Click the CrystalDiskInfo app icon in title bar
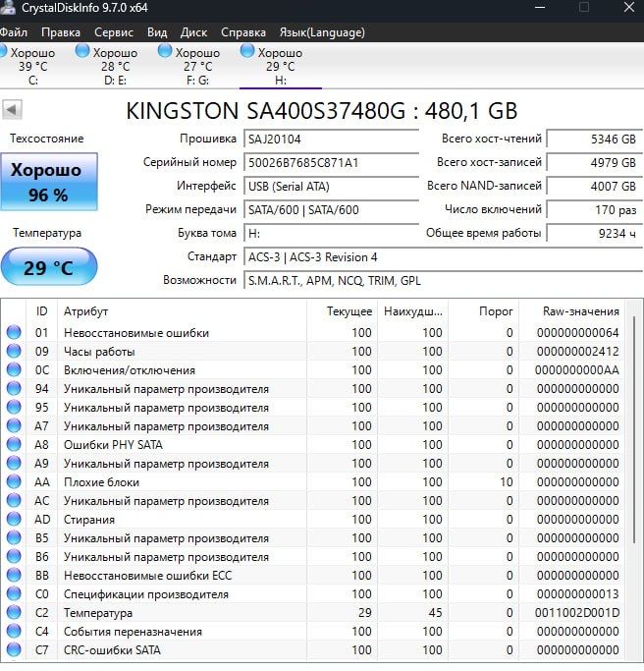644x671 pixels. click(8, 7)
